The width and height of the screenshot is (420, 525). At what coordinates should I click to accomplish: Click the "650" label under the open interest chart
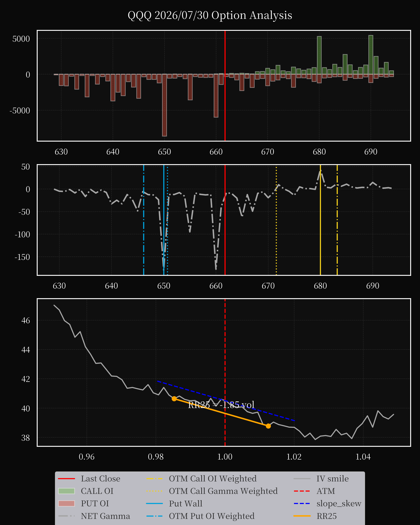(x=165, y=152)
